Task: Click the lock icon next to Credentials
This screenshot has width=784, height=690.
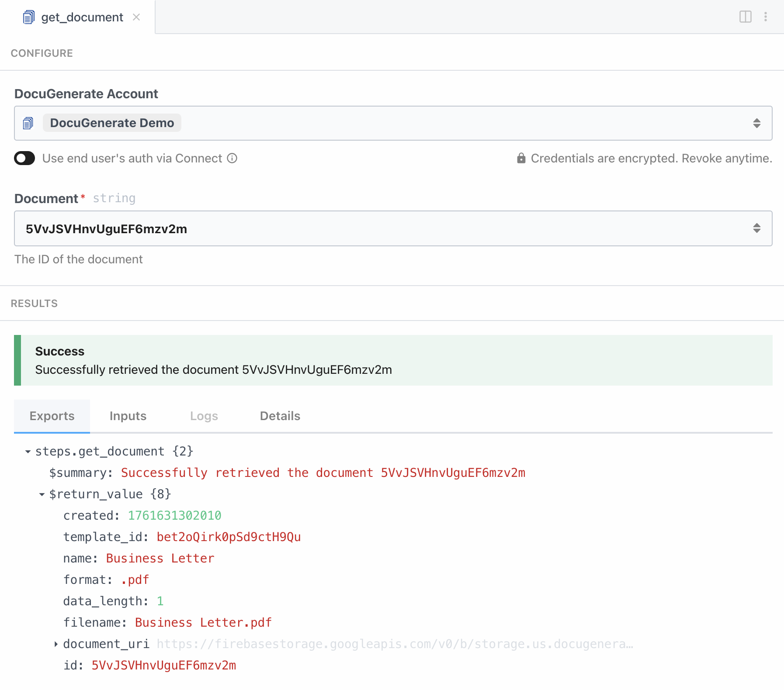Action: click(521, 158)
